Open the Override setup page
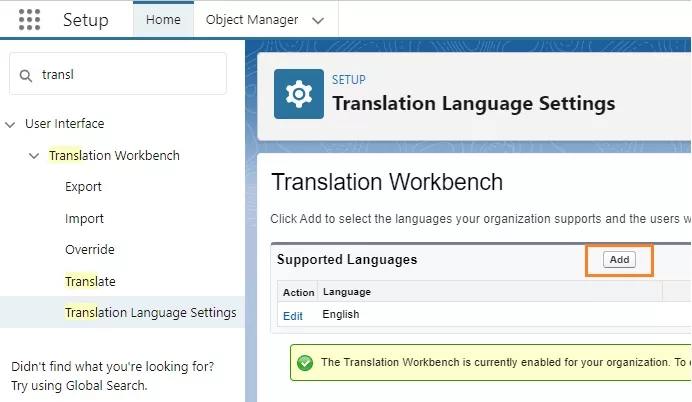Screen dimensions: 692x402 tap(90, 250)
